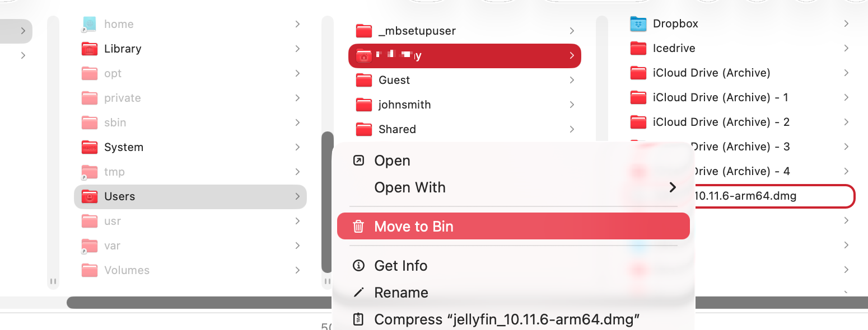The width and height of the screenshot is (868, 330).
Task: Select iCloud Drive (Archive) - 2
Action: (722, 122)
